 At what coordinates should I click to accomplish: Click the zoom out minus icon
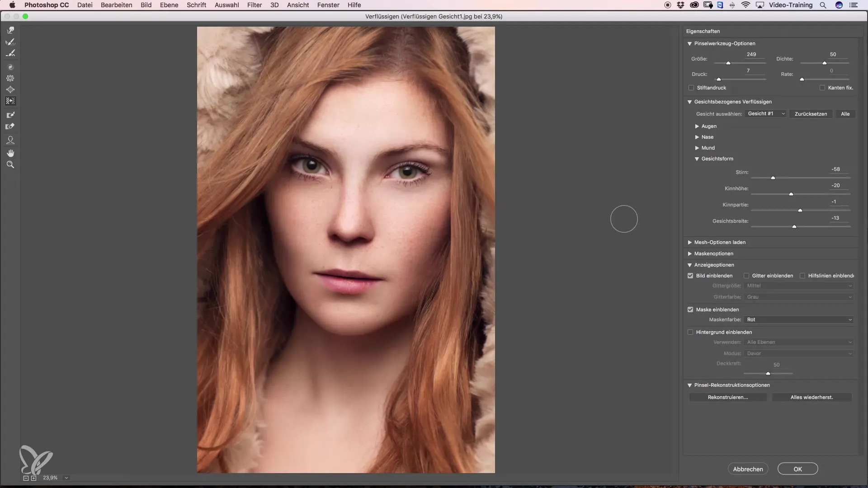(26, 478)
